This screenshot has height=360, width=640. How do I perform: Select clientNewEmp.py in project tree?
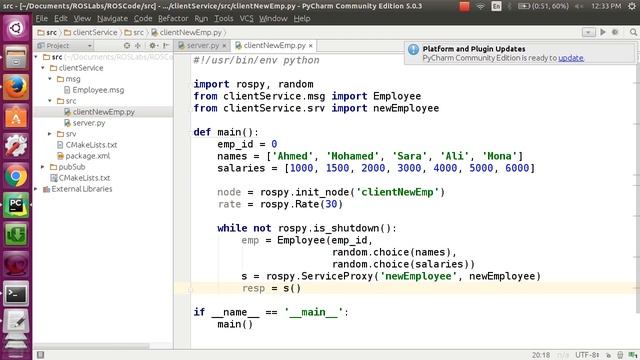coord(99,112)
